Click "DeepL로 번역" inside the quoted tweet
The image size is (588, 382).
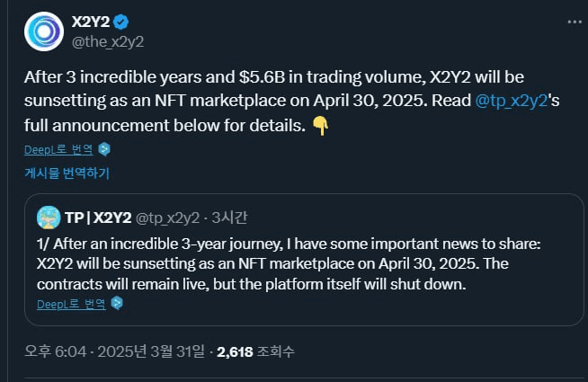tap(71, 304)
